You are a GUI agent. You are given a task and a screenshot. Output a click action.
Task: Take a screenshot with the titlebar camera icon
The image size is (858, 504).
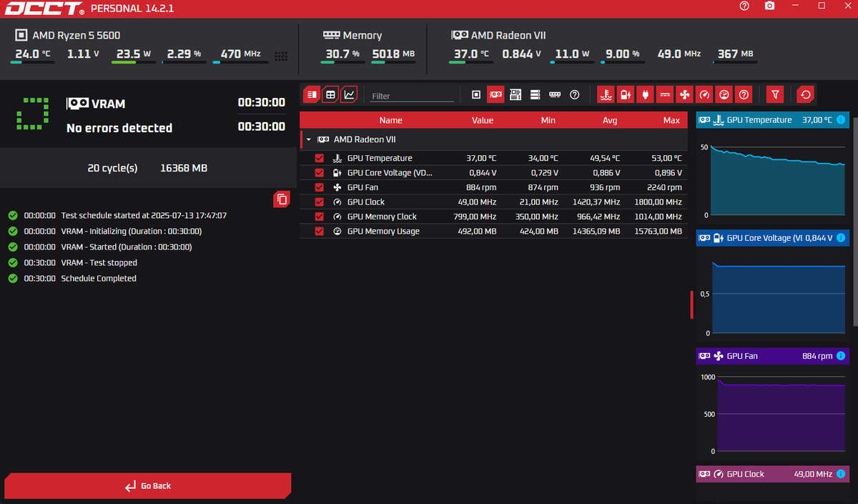click(769, 6)
